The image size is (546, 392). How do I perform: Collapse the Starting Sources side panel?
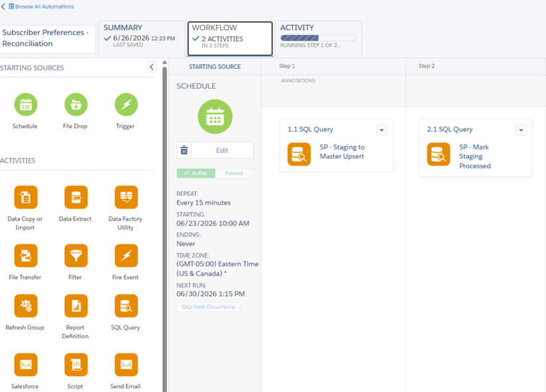[x=152, y=67]
